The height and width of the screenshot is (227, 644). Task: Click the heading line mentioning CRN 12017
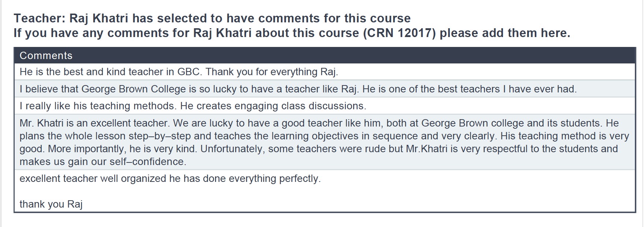tap(292, 33)
